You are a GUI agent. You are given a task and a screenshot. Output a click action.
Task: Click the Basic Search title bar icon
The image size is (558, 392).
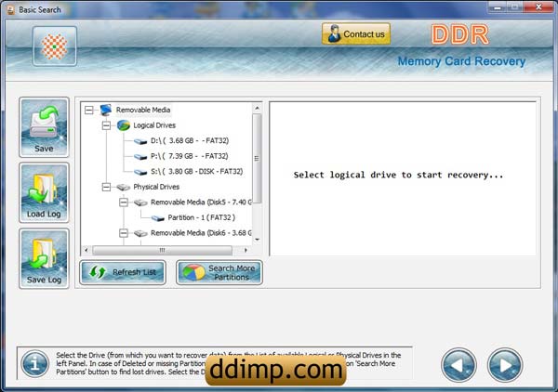[10, 9]
